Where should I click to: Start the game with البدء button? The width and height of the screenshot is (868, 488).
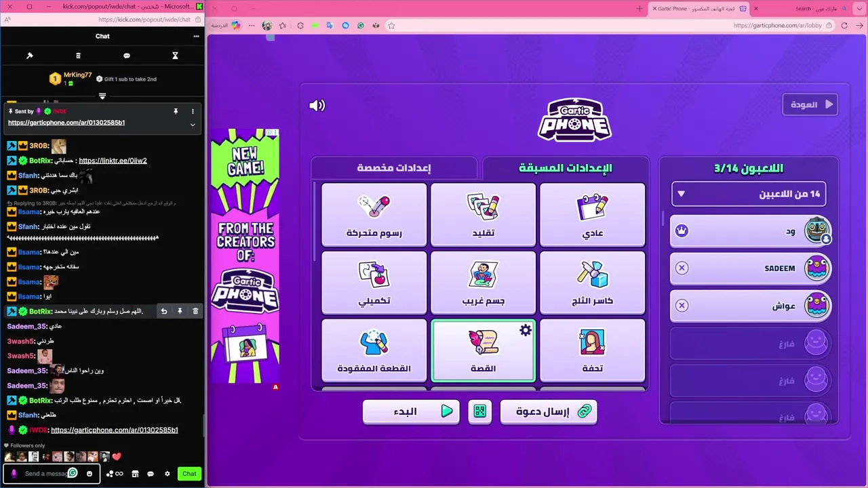[411, 411]
